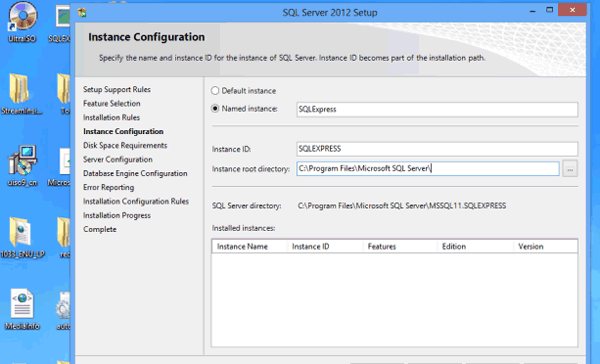This screenshot has height=364, width=600.
Task: Click Feature Selection step
Action: click(112, 103)
